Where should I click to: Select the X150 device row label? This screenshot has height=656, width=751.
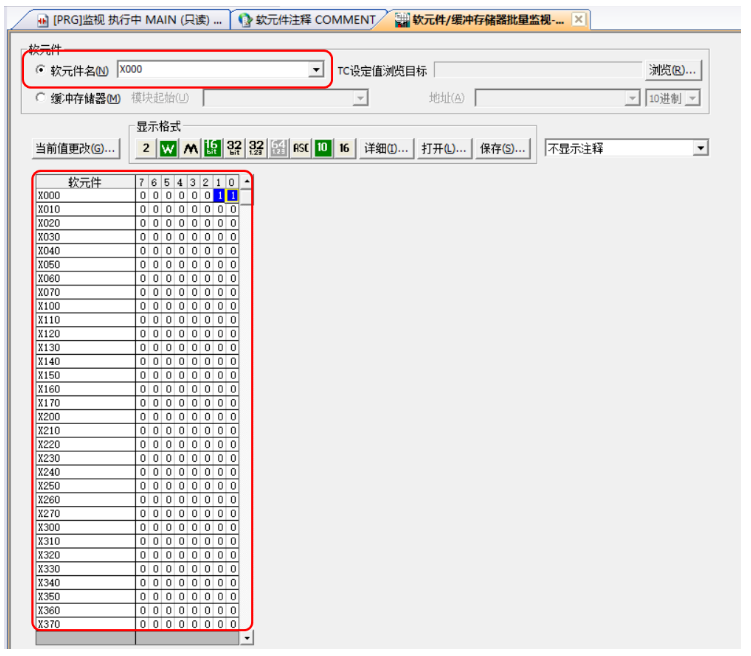pos(86,375)
